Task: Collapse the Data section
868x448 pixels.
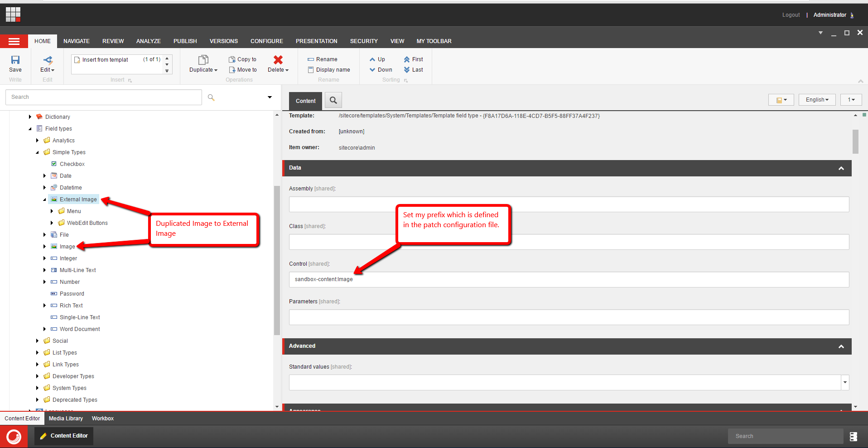Action: coord(841,168)
